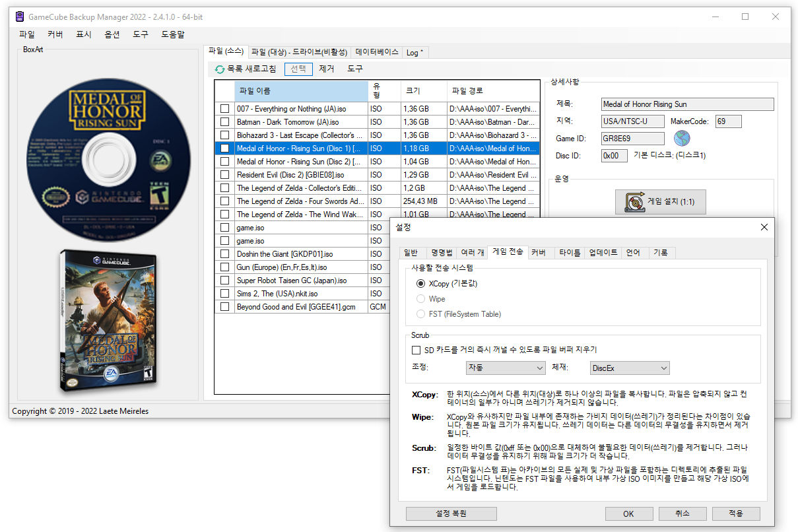Enable the SD 카드 file buffer flush checkbox

(416, 350)
